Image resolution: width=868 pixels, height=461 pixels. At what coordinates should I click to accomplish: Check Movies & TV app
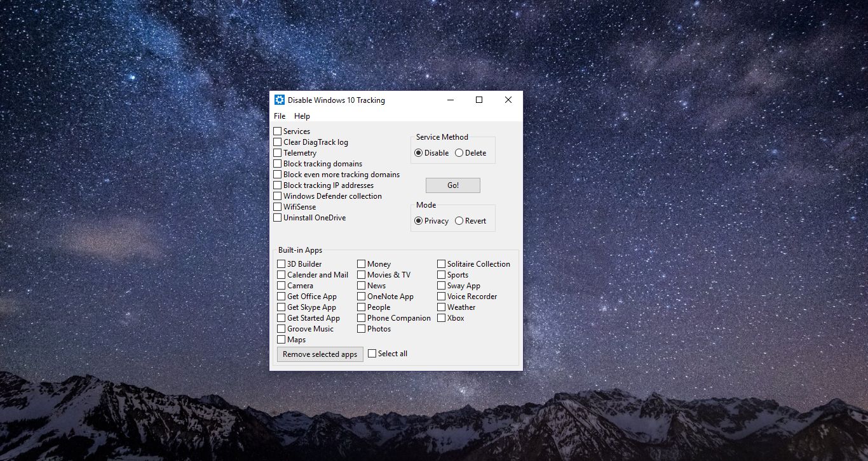(362, 275)
